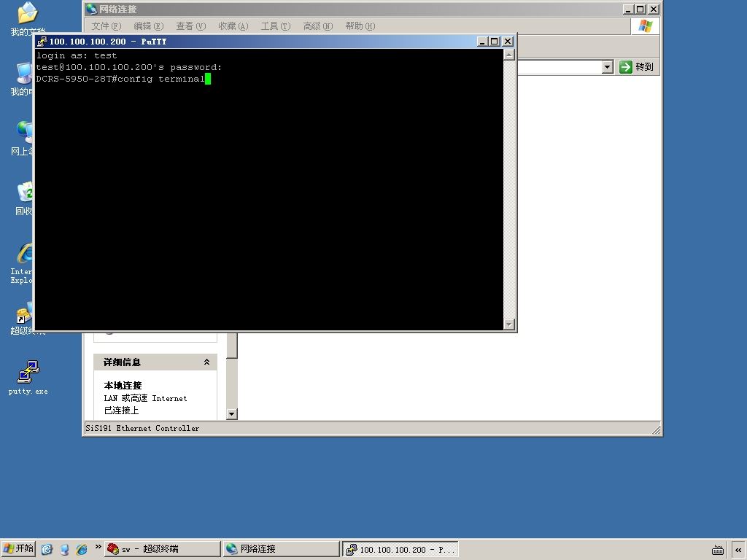Open the 高级(N) menu
The width and height of the screenshot is (747, 560).
point(318,26)
